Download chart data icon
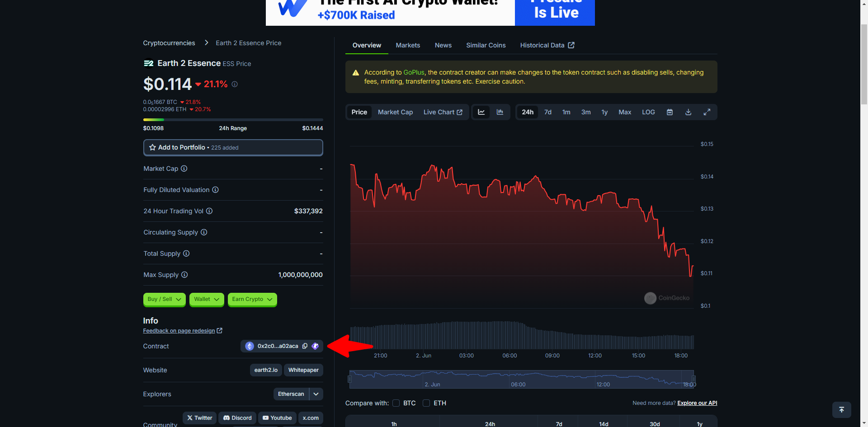The height and width of the screenshot is (427, 868). click(689, 112)
